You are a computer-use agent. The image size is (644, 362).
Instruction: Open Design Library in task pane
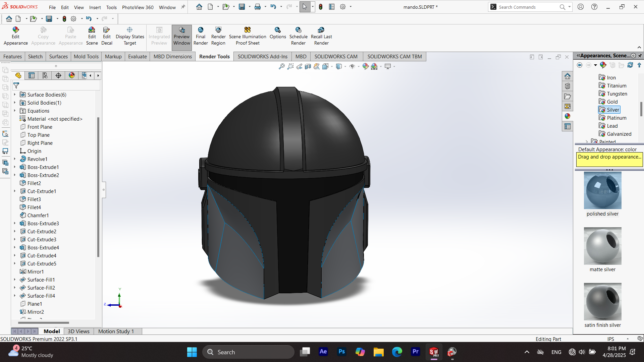568,86
